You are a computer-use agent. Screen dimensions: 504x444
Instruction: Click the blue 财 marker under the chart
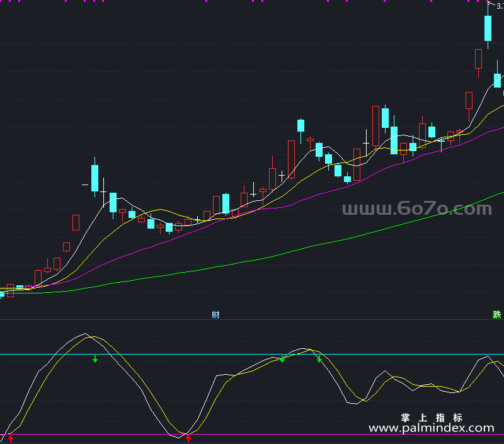215,314
